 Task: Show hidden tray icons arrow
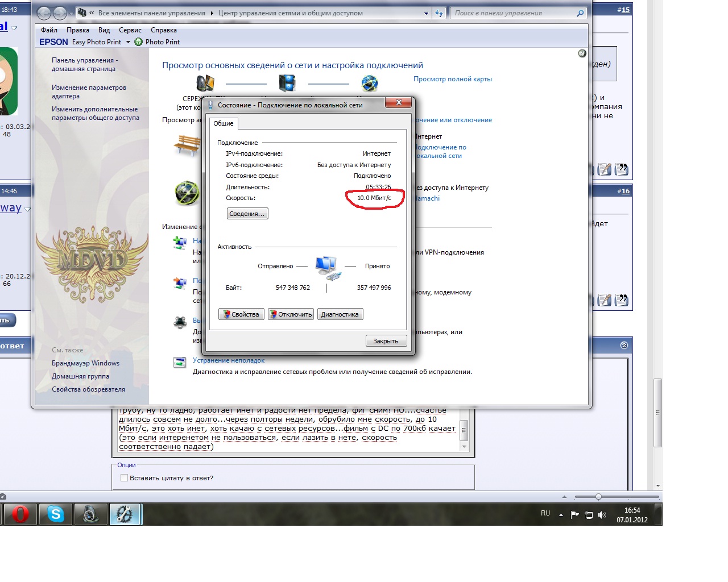[561, 515]
